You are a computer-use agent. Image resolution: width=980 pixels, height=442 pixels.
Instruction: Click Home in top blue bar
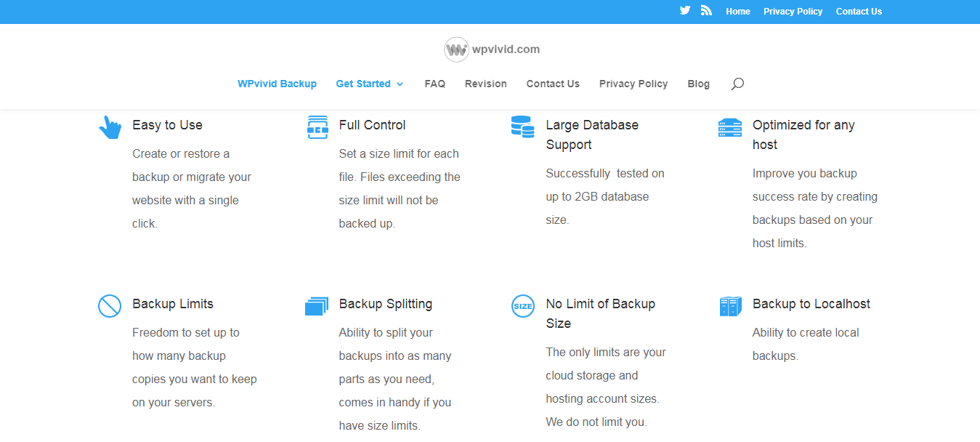738,12
